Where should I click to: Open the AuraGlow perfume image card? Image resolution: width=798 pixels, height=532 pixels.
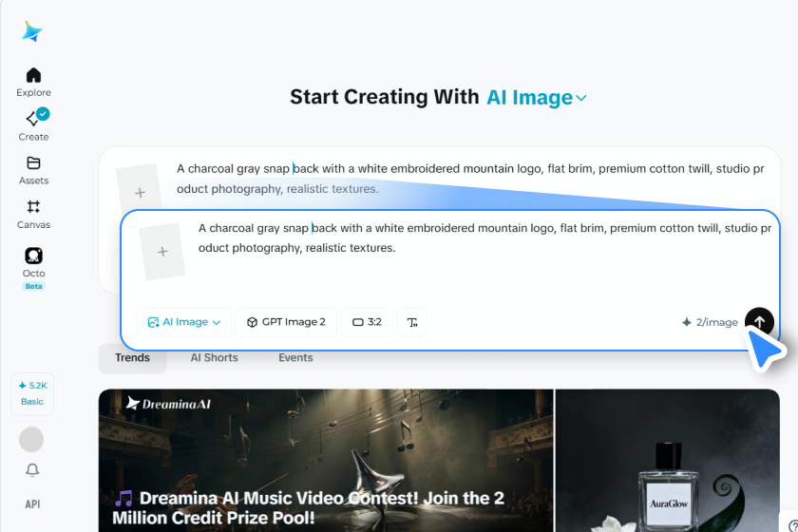coord(668,460)
